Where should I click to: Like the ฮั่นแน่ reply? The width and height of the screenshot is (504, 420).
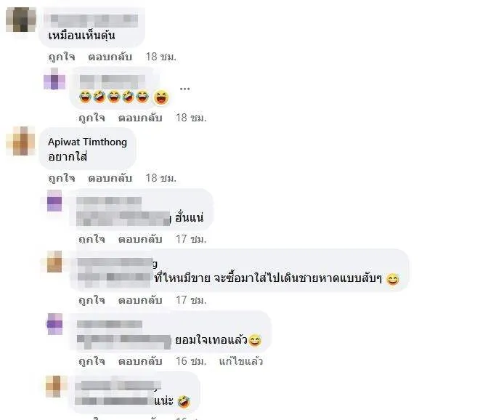pyautogui.click(x=92, y=239)
